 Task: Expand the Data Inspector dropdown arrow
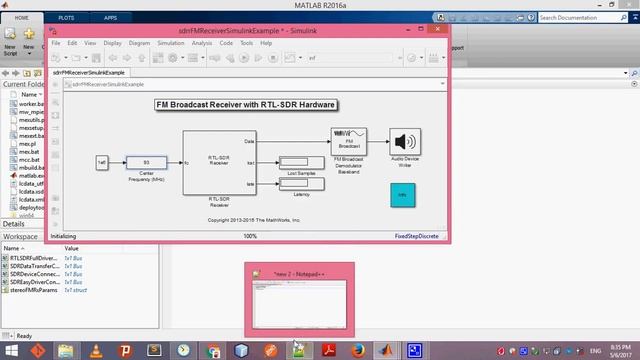tap(300, 58)
